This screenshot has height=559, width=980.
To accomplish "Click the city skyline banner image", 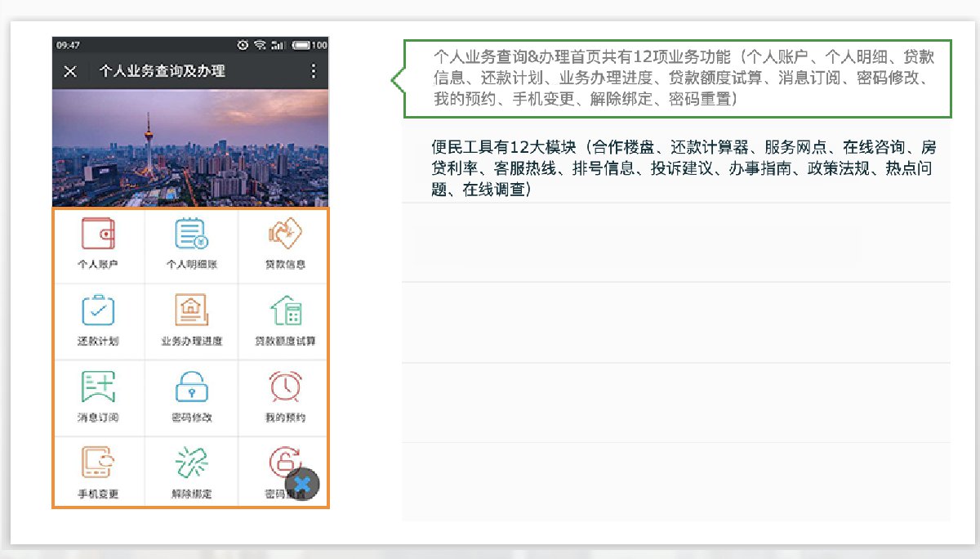I will 190,147.
